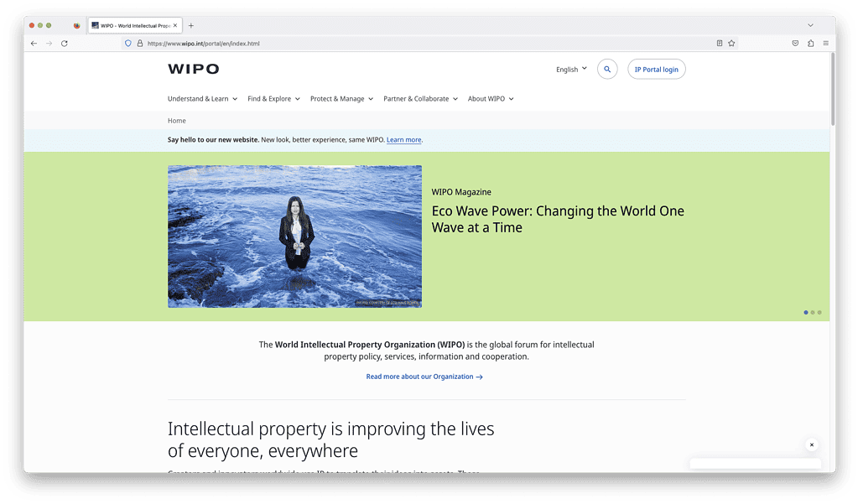Click the Home breadcrumb link
This screenshot has height=504, width=858.
177,121
